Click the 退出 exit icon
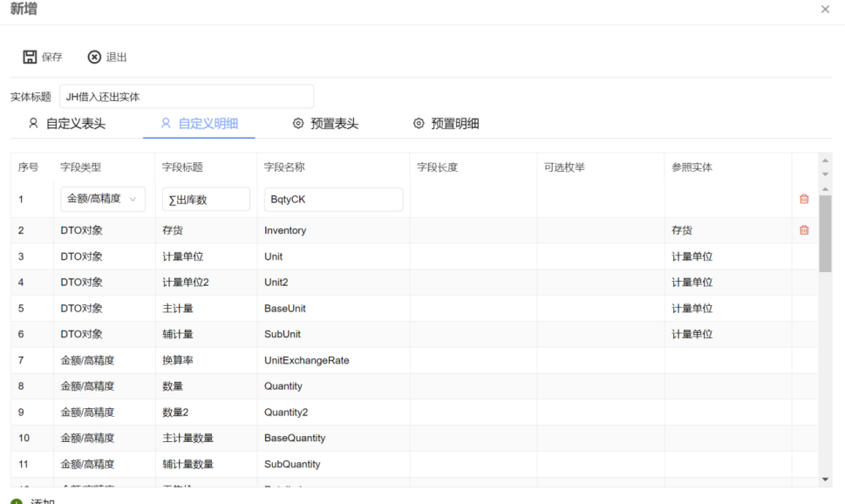 (93, 56)
